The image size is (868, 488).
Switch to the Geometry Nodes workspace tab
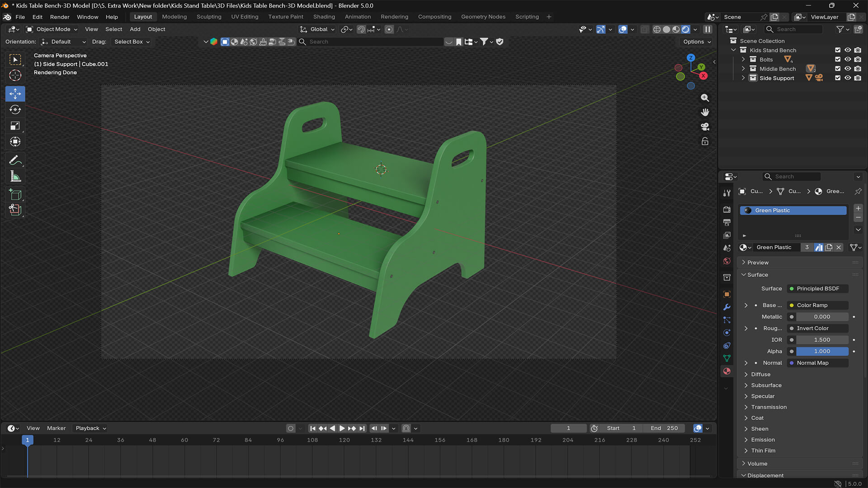pyautogui.click(x=483, y=17)
